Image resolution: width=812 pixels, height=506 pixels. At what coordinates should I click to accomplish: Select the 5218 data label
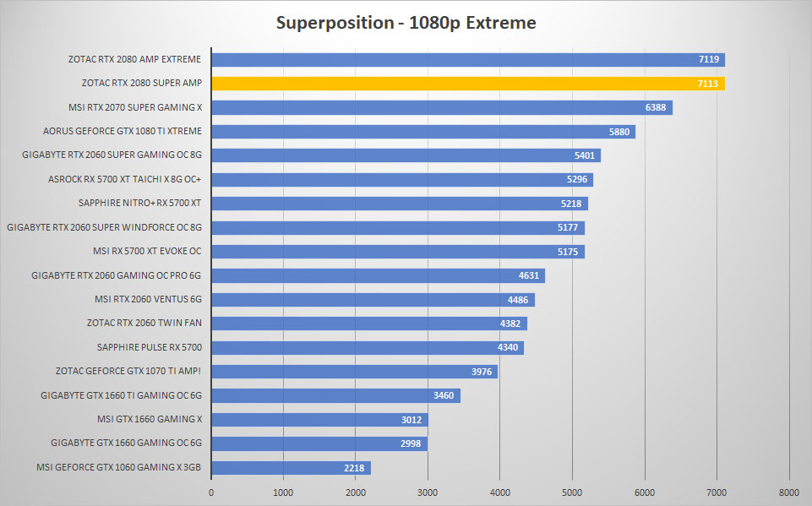[571, 204]
